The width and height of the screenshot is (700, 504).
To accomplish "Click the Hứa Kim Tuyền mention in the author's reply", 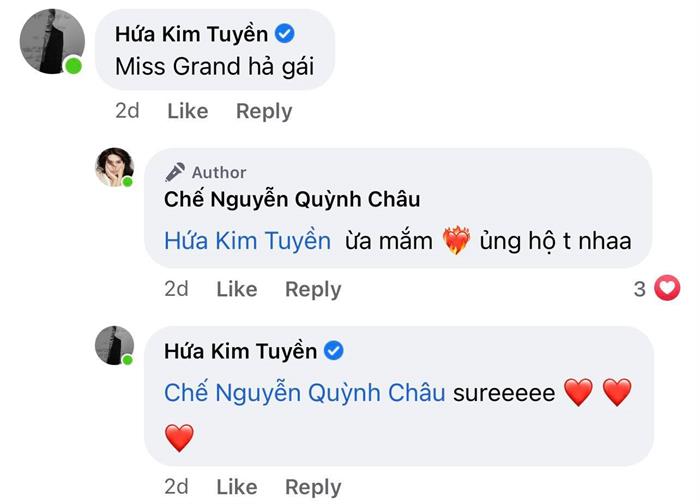I will (247, 240).
